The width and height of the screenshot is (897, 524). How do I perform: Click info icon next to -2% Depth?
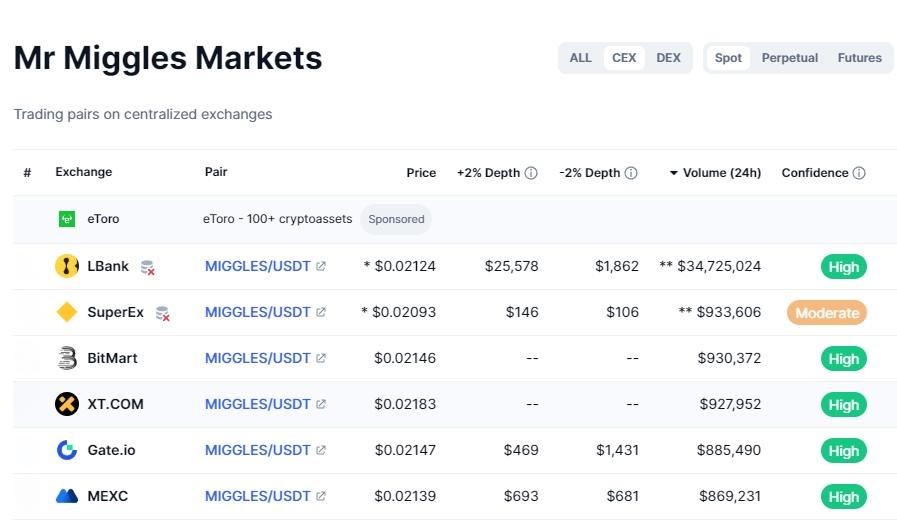click(x=631, y=173)
